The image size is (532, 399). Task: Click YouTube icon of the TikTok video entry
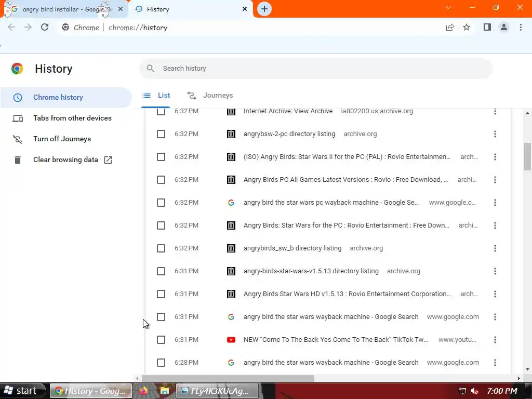(x=231, y=340)
